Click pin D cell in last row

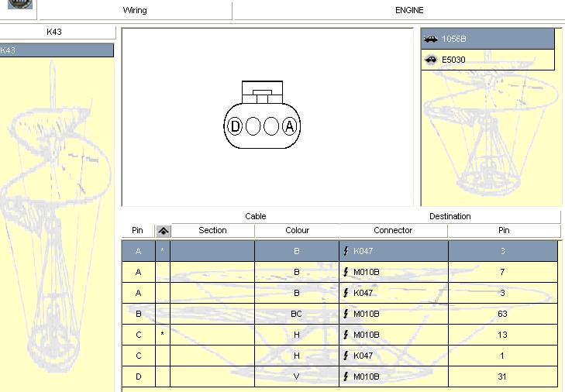click(x=139, y=377)
